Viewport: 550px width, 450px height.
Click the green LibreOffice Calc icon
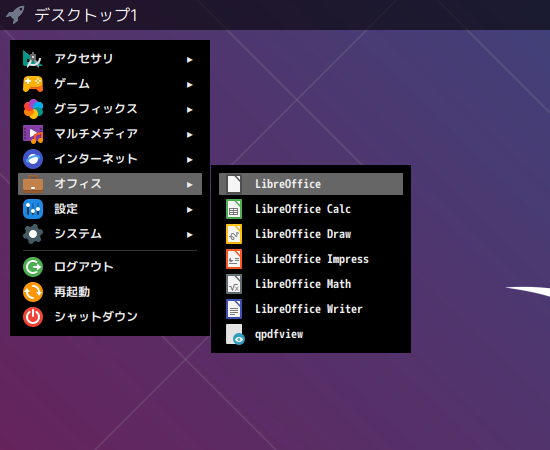tap(234, 209)
